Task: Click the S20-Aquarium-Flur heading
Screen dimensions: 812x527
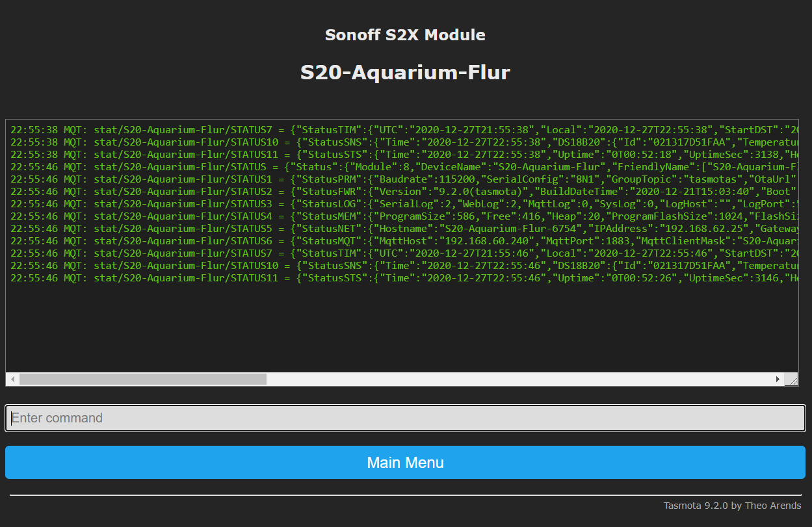Action: coord(405,72)
